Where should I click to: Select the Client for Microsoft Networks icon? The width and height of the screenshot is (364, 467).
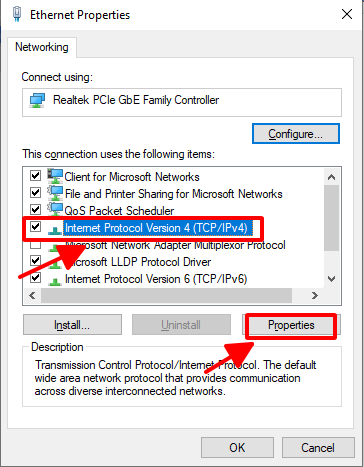click(x=55, y=176)
